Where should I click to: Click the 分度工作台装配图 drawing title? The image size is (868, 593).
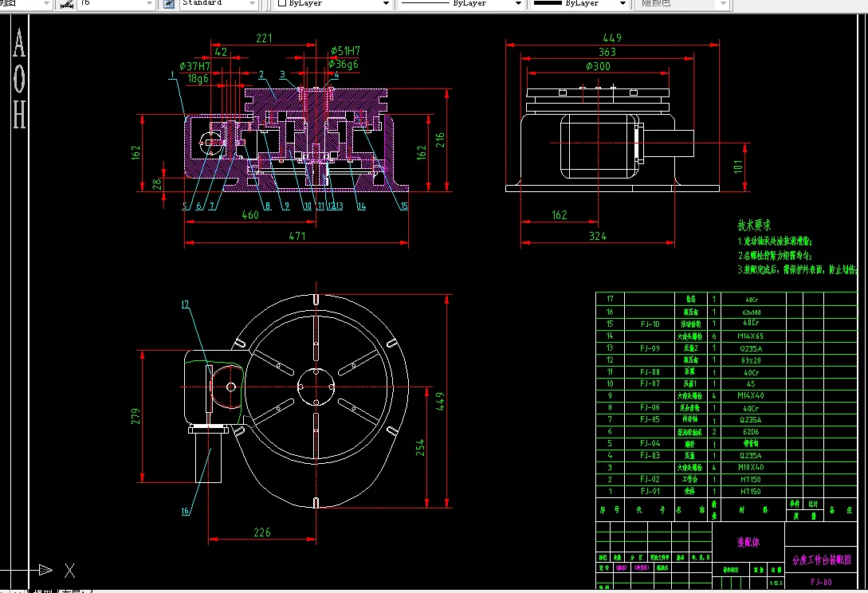(x=821, y=560)
